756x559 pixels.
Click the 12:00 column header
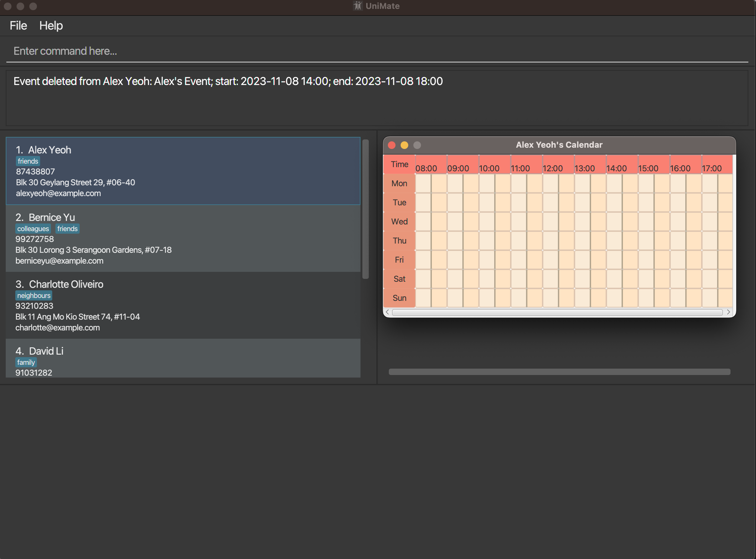[x=558, y=165]
